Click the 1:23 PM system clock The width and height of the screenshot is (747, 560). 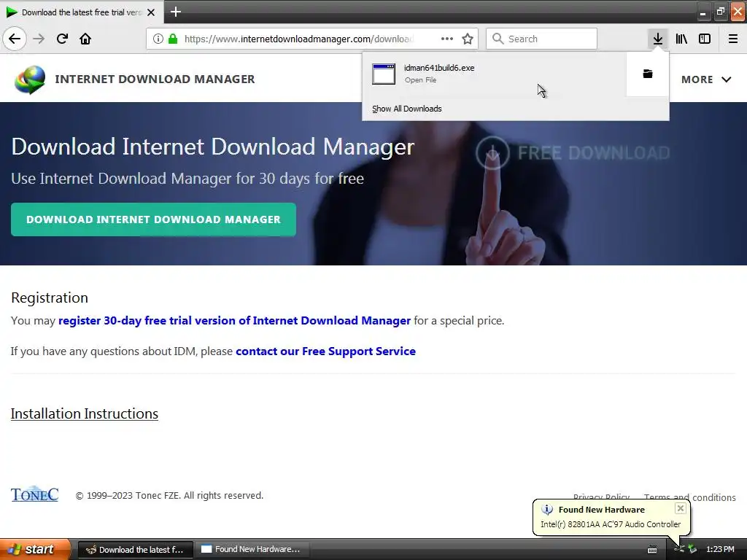click(720, 549)
